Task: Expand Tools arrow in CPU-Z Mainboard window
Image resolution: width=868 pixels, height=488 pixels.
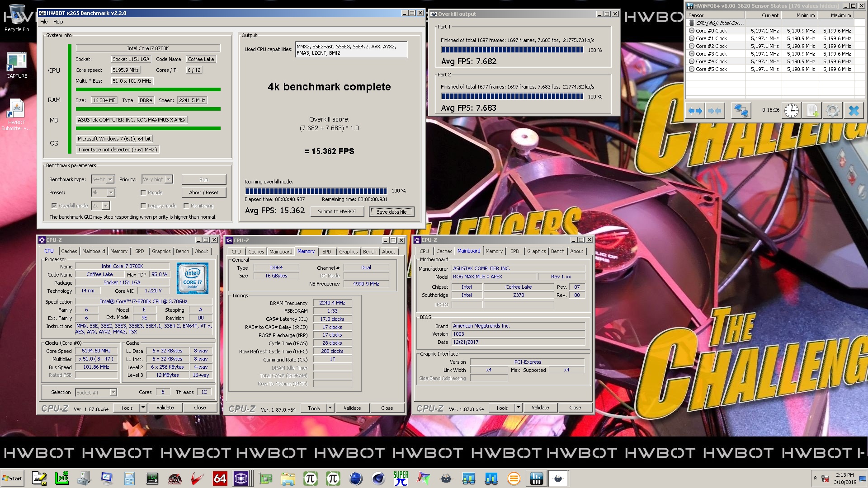Action: tap(518, 408)
